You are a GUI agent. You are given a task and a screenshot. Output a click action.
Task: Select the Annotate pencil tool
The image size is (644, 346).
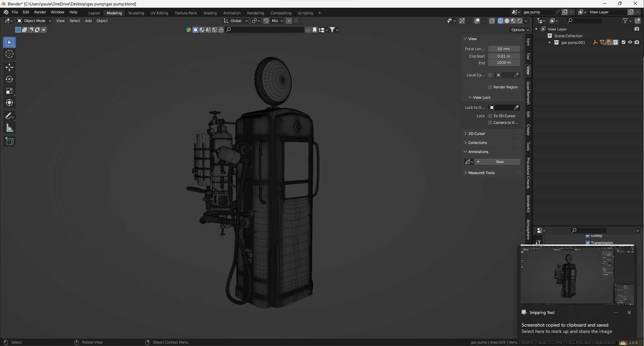point(9,116)
